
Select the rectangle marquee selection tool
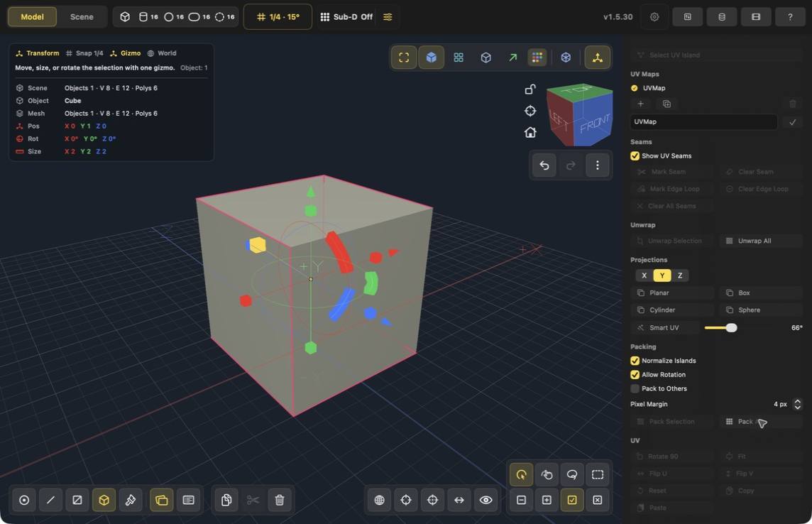click(598, 474)
